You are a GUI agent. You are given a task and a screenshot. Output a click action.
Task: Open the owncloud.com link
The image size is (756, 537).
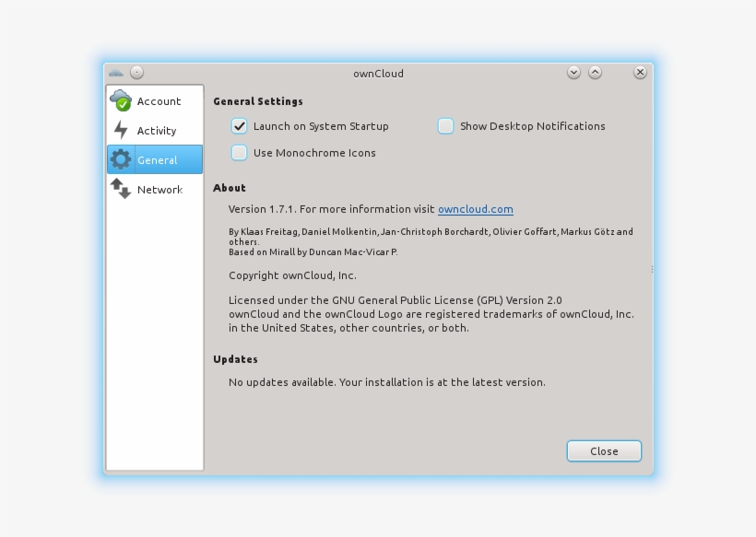pyautogui.click(x=476, y=209)
